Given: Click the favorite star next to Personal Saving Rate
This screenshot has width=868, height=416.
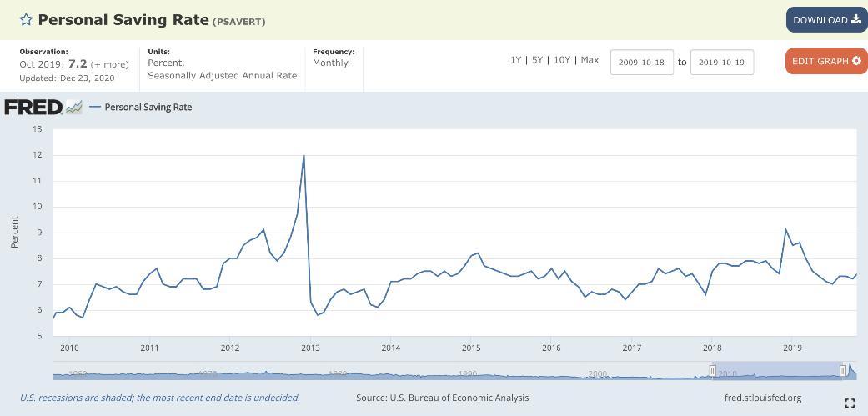Looking at the screenshot, I should click(26, 20).
